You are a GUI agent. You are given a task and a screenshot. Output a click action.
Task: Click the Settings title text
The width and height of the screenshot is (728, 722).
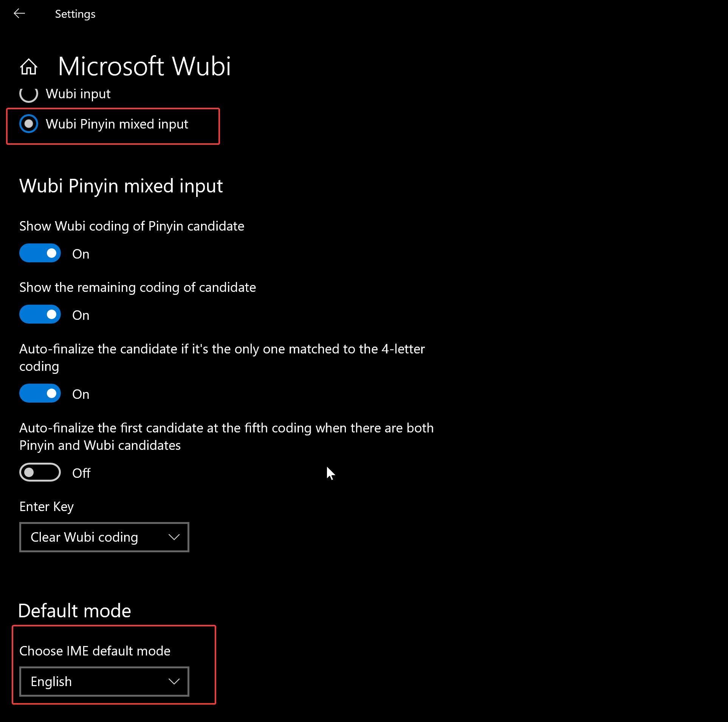(x=75, y=14)
